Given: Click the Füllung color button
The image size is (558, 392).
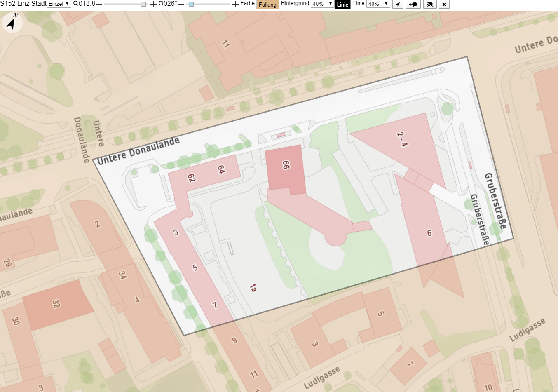Looking at the screenshot, I should (x=267, y=5).
